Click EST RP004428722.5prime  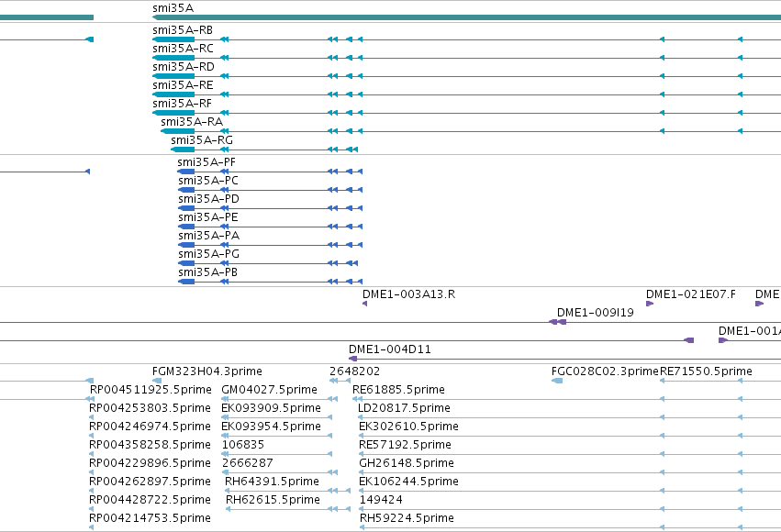tap(150, 500)
